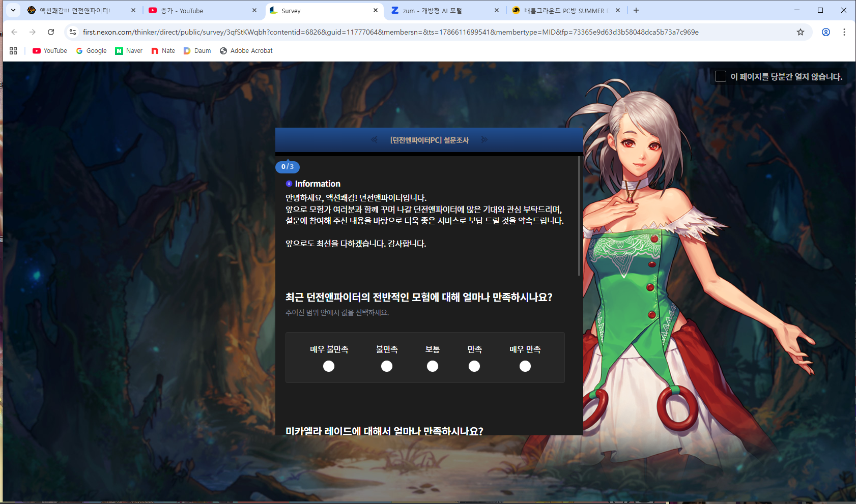Go back to the previous page
Viewport: 856px width, 504px height.
(x=14, y=32)
